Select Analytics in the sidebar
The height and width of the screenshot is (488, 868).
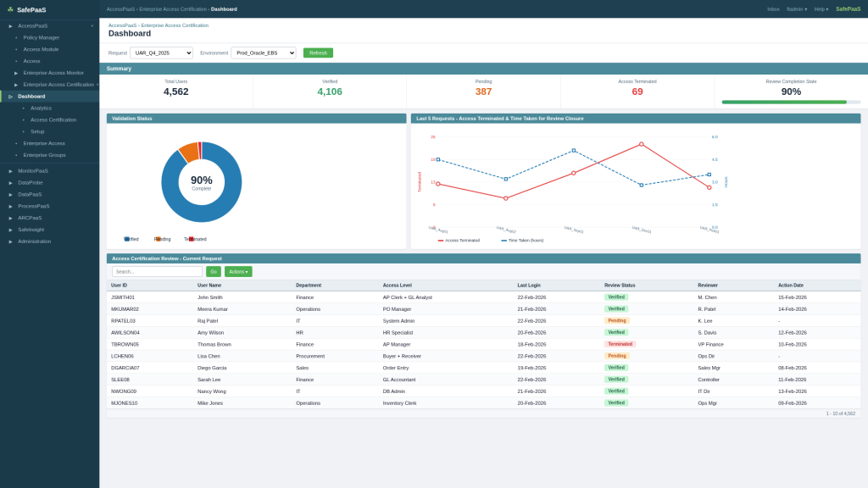41,108
